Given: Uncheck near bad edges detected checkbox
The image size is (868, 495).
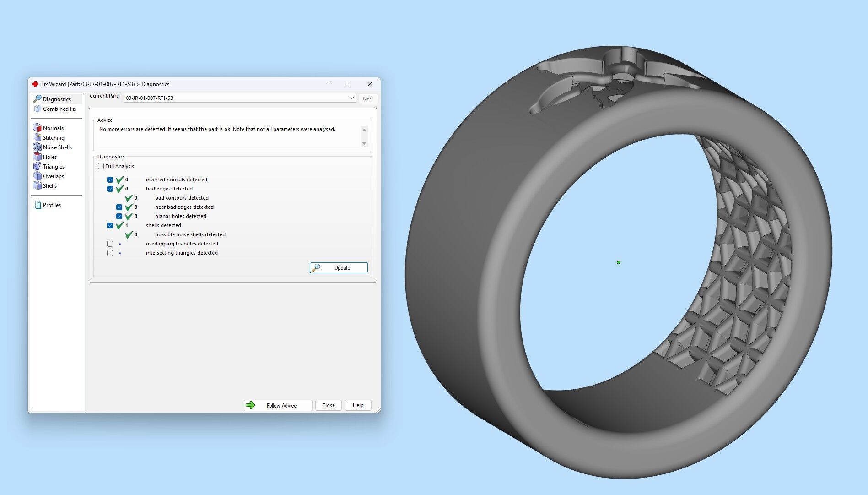Looking at the screenshot, I should 119,207.
